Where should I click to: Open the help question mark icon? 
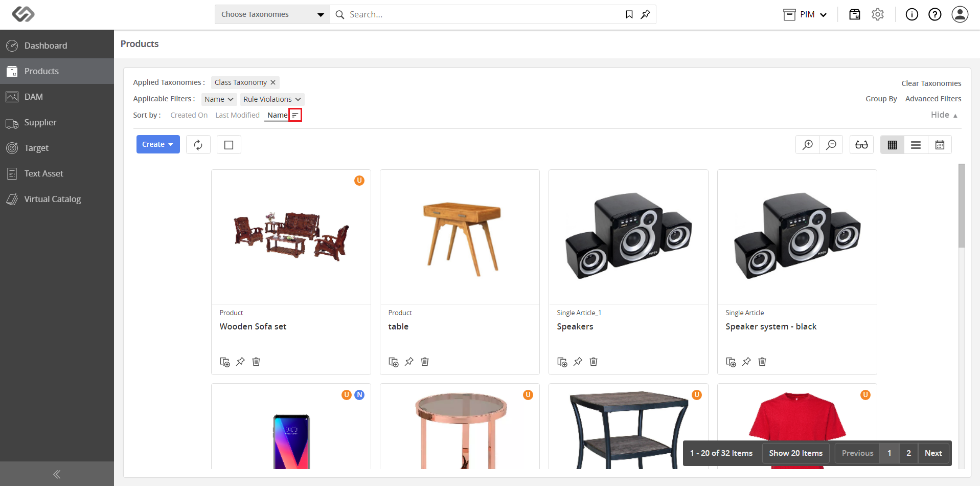(935, 14)
